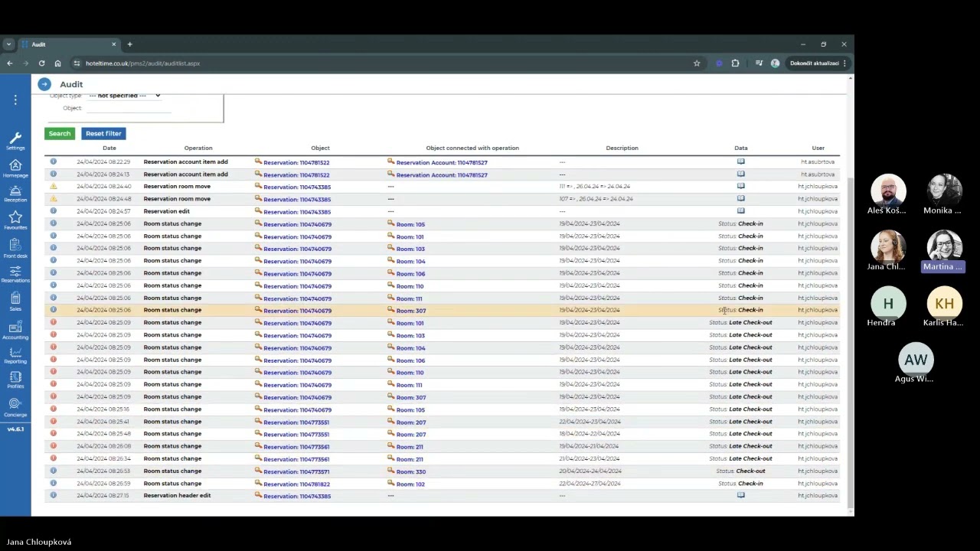
Task: Open data book icon for 08:24:48 row
Action: click(740, 198)
